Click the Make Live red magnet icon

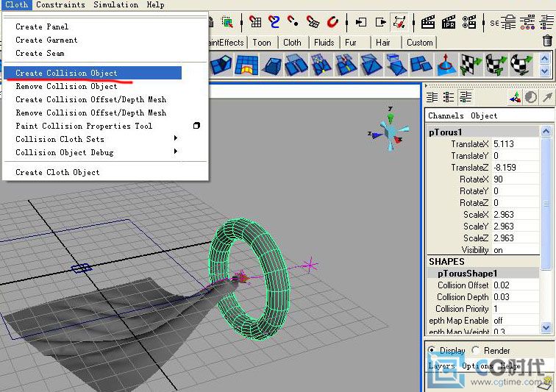tap(332, 22)
